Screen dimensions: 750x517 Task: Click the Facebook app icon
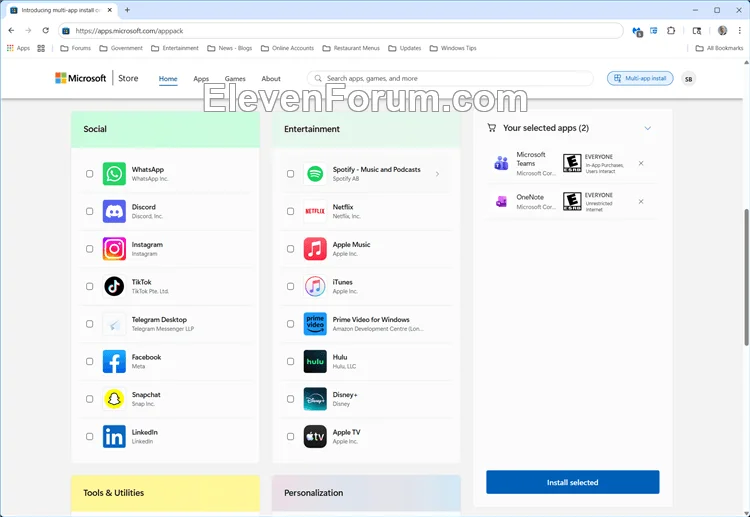pos(114,362)
